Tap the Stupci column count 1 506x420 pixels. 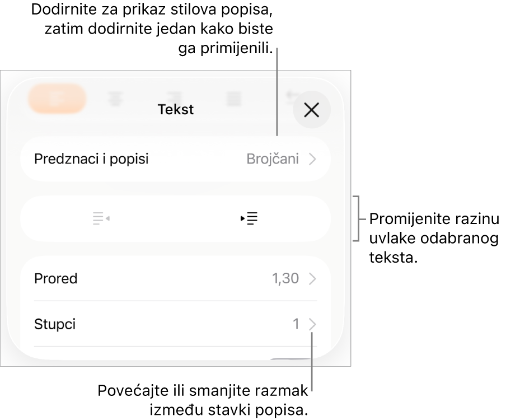click(x=296, y=324)
